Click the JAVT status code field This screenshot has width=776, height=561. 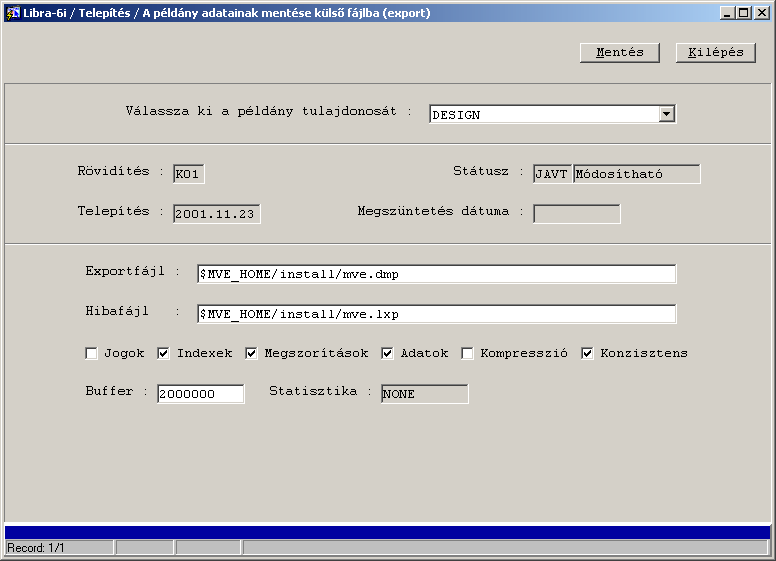click(552, 174)
